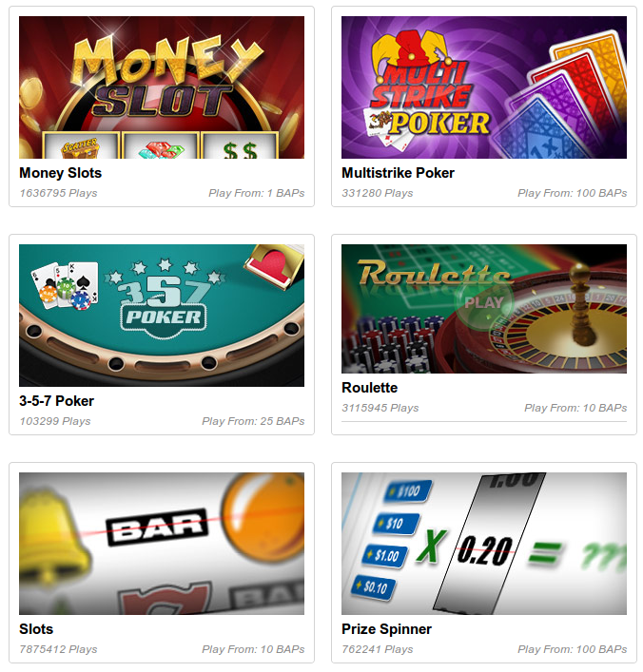Click the orange fruit symbol in Slots image
Image resolution: width=643 pixels, height=672 pixels.
(263, 510)
